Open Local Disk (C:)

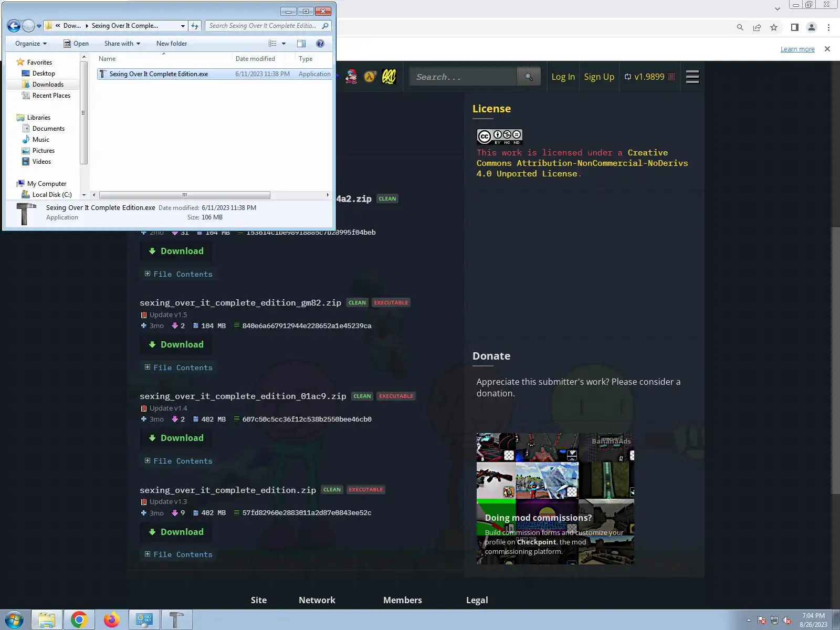[x=51, y=195]
